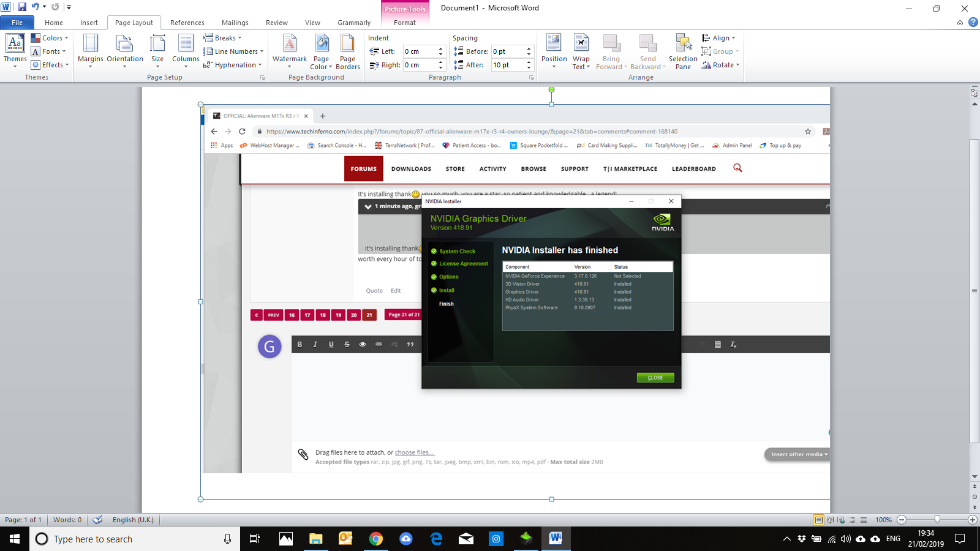Switch to Full Screen Reading view
The height and width of the screenshot is (551, 980).
pos(830,520)
